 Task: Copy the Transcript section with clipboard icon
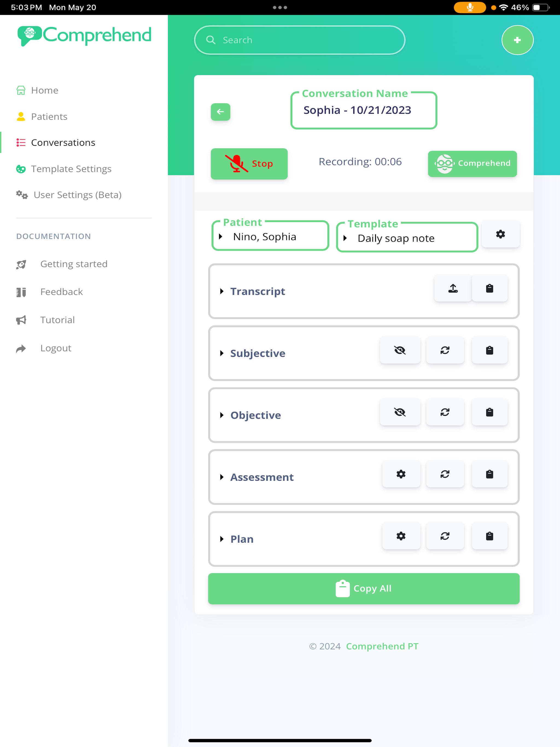coord(489,288)
